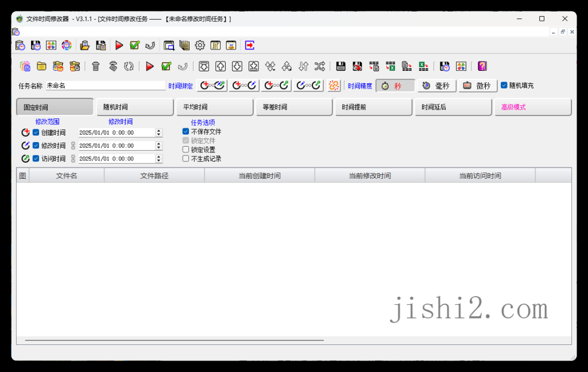Click the 任务名称 text field
Image resolution: width=588 pixels, height=372 pixels.
pyautogui.click(x=106, y=86)
